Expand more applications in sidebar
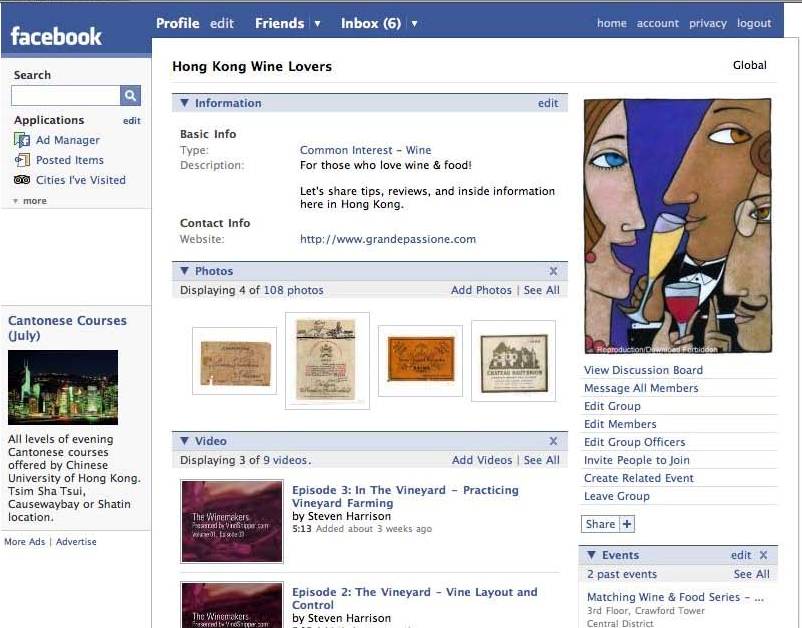Screen dimensions: 802x628 tap(30, 201)
